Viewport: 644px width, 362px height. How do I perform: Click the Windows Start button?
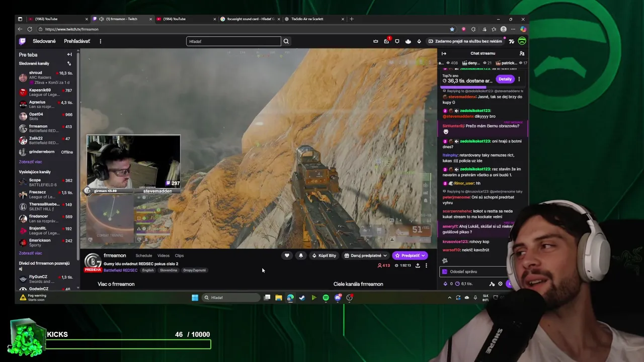tap(195, 298)
